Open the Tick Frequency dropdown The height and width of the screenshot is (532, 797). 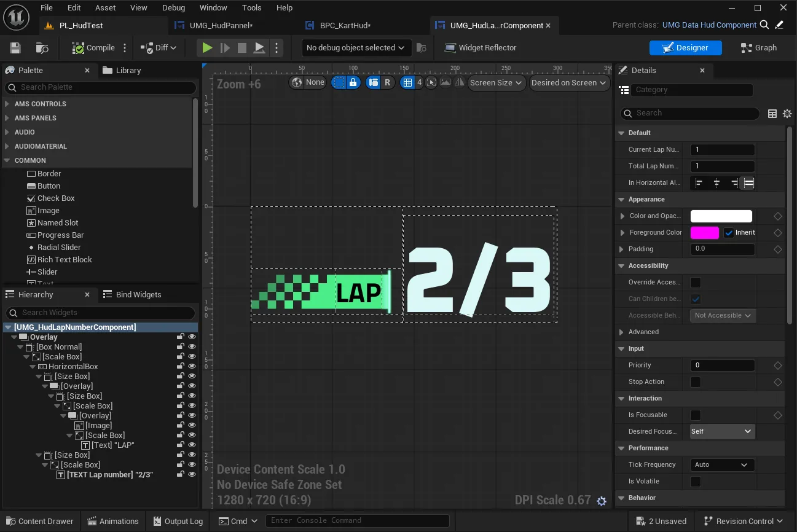click(721, 465)
